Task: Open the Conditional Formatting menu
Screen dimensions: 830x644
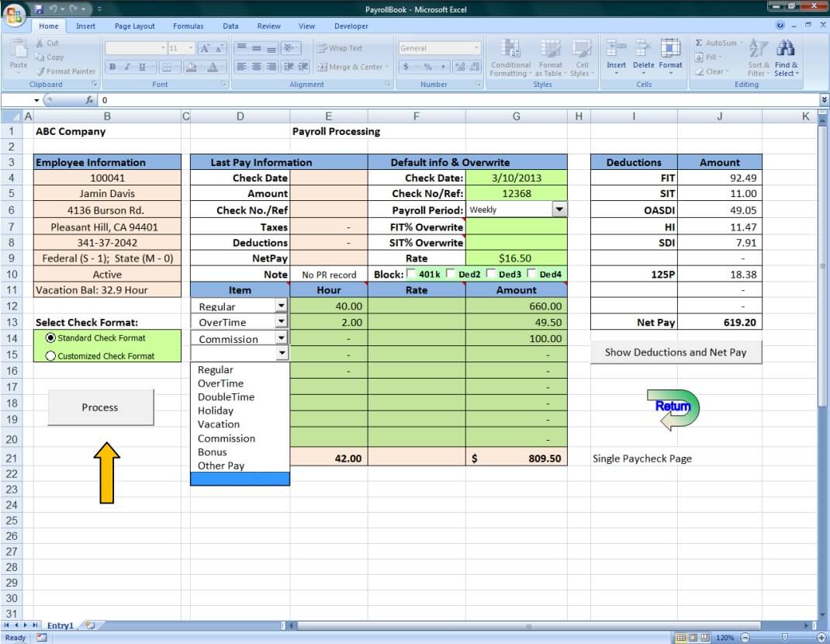Action: click(x=510, y=57)
